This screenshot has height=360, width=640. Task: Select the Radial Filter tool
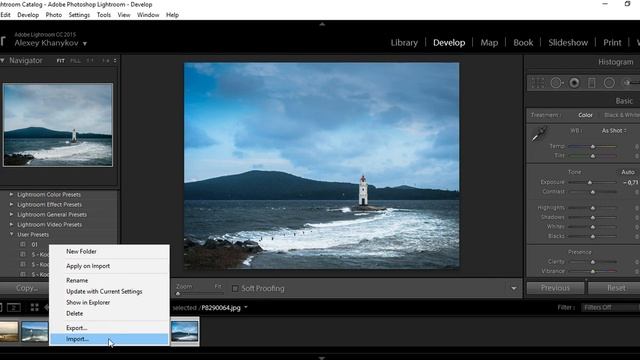coord(609,83)
